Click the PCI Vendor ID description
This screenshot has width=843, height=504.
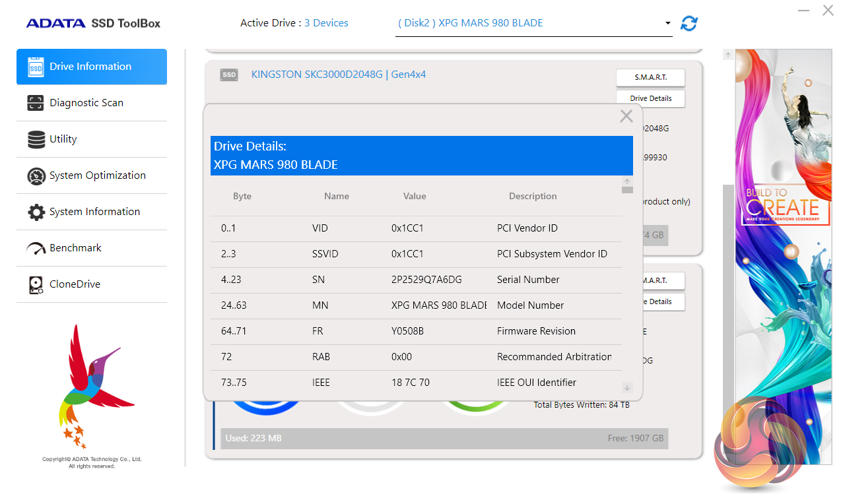[x=527, y=228]
